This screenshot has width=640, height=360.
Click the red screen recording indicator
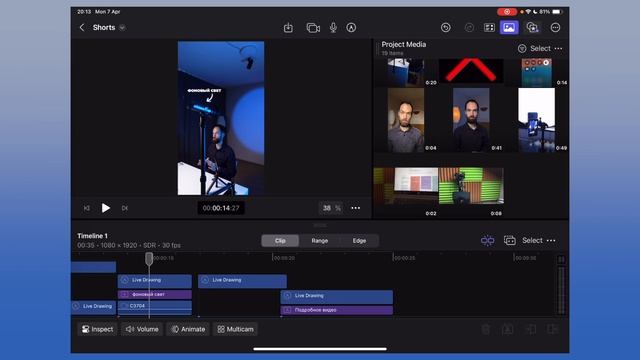507,12
